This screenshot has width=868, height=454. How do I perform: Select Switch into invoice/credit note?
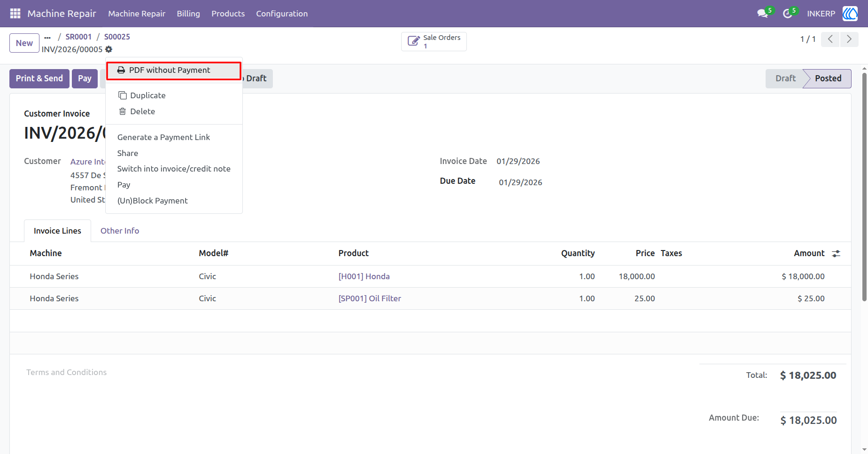(174, 169)
